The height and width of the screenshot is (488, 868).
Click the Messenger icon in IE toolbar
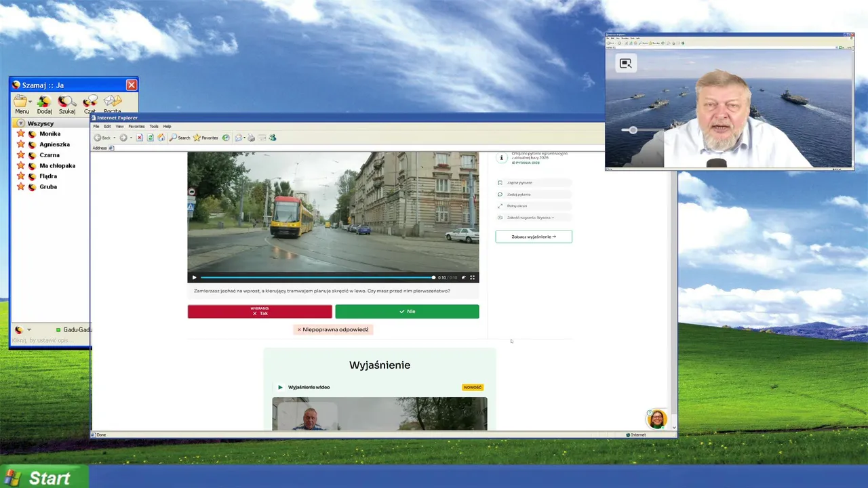[x=273, y=138]
